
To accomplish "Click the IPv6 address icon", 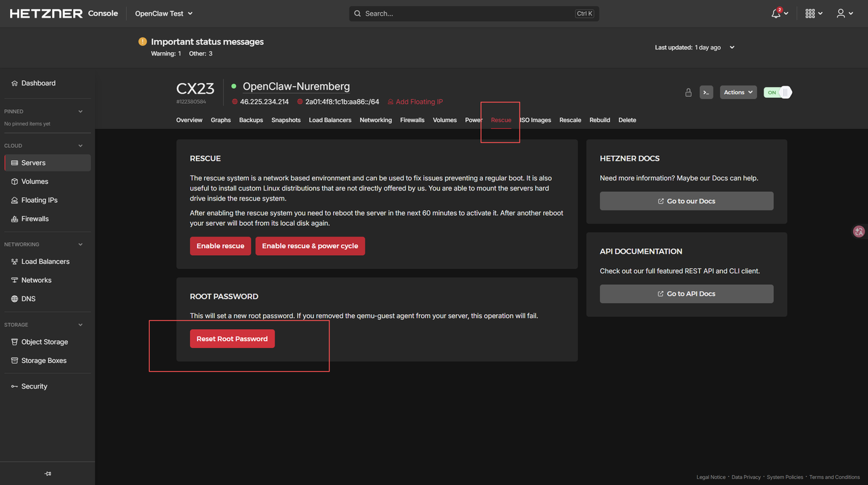I will tap(300, 102).
